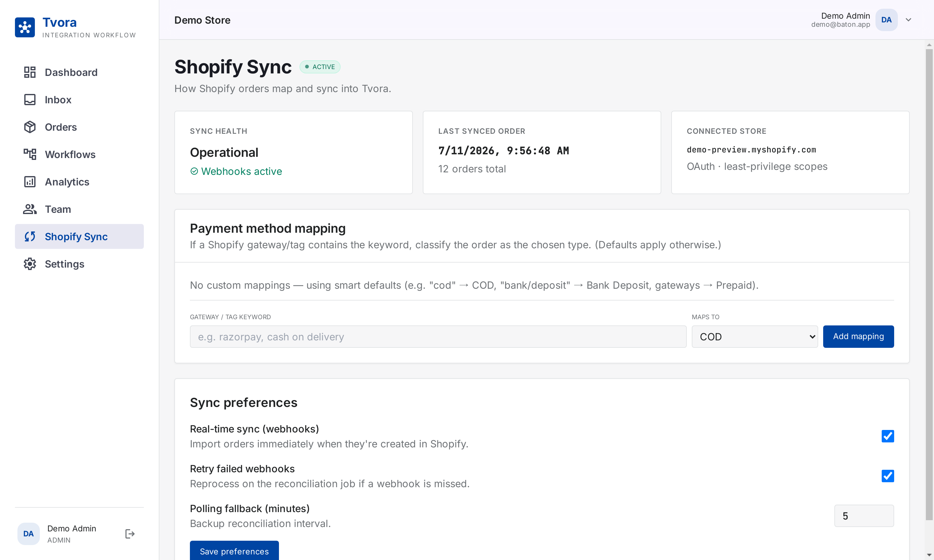The width and height of the screenshot is (934, 560).
Task: Click the Tvora brand name
Action: pos(60,23)
